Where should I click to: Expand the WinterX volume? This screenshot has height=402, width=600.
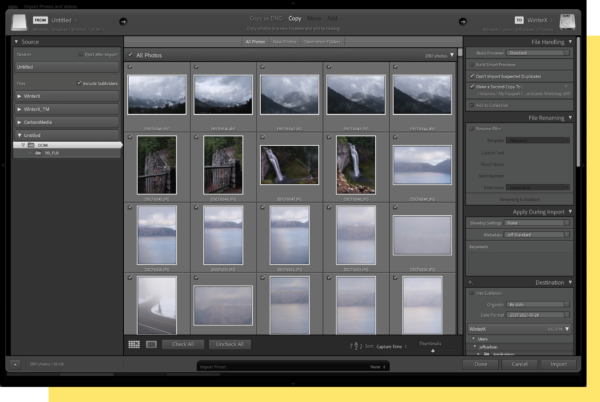[x=19, y=96]
